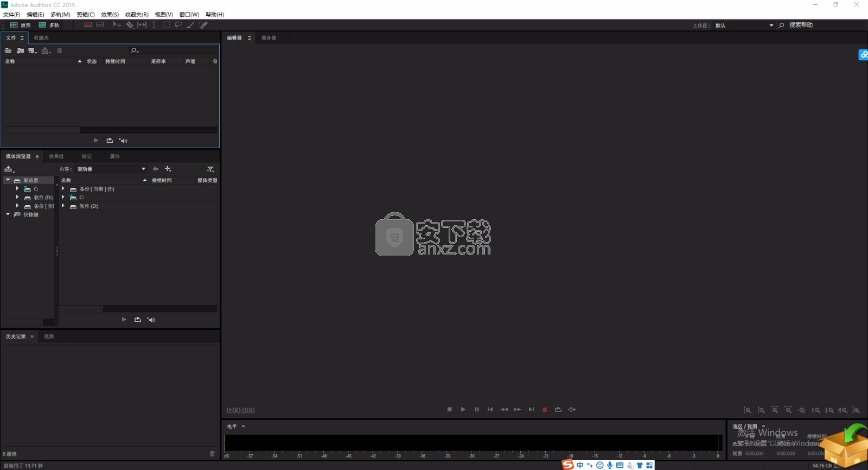Select the Paintbrush Selection tool

tap(190, 25)
